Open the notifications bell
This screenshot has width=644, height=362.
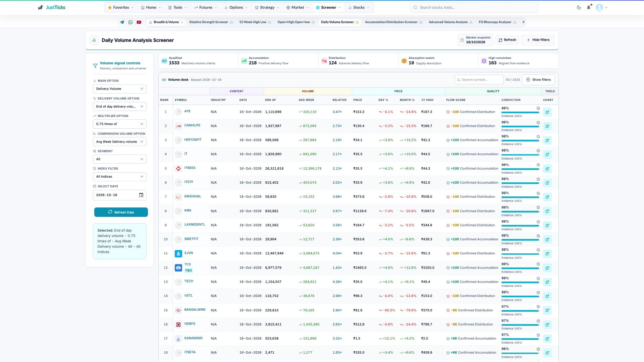pyautogui.click(x=589, y=7)
